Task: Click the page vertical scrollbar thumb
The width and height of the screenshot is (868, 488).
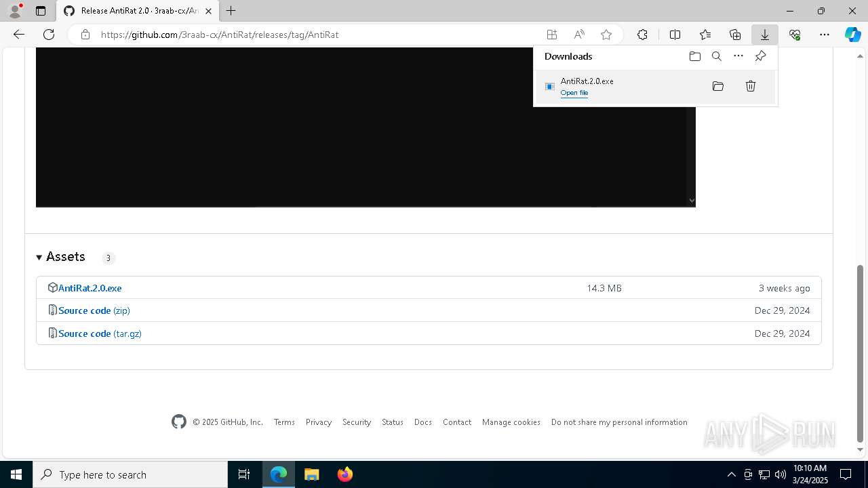Action: pyautogui.click(x=860, y=353)
